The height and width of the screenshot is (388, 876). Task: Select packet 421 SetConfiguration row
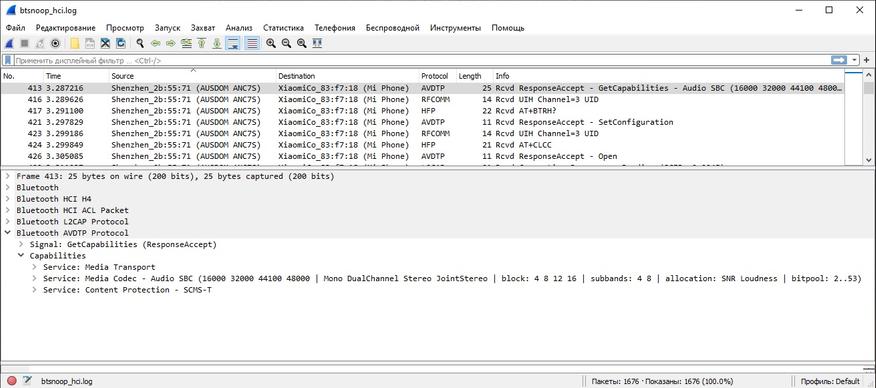coord(422,122)
